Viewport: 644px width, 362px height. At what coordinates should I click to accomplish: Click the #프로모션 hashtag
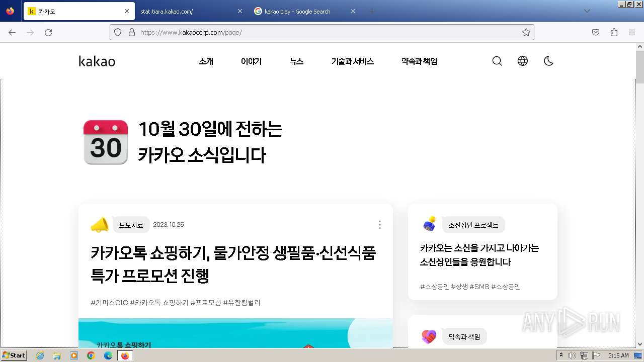[x=206, y=303]
